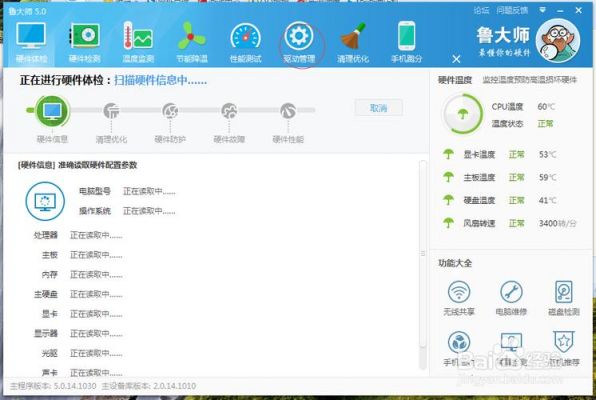Image resolution: width=596 pixels, height=400 pixels.
Task: Click the white X beside 手机跑分
Action: tap(457, 59)
